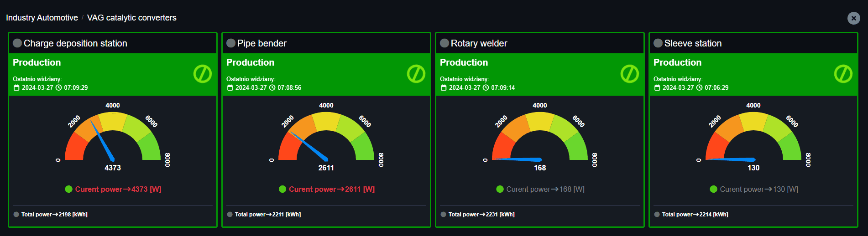Select the Sleeve station title

(693, 43)
